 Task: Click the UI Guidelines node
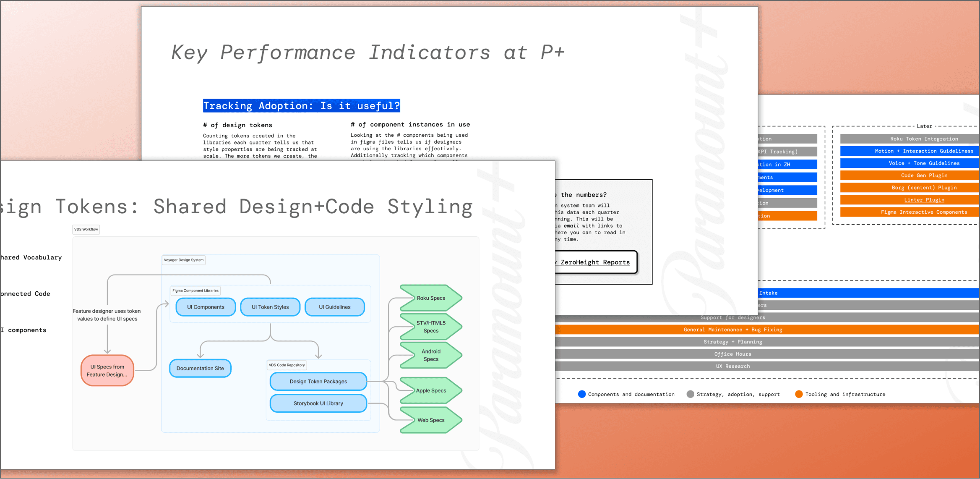click(334, 307)
